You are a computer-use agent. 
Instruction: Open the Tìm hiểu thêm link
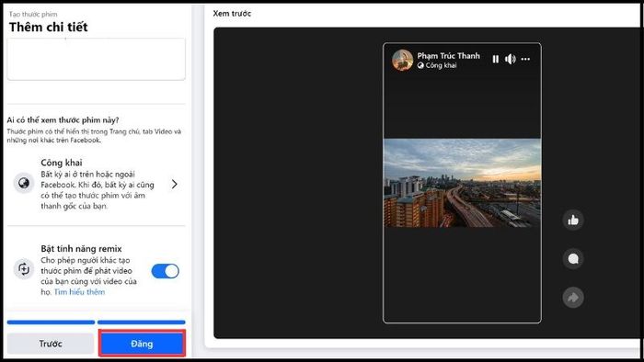click(80, 292)
